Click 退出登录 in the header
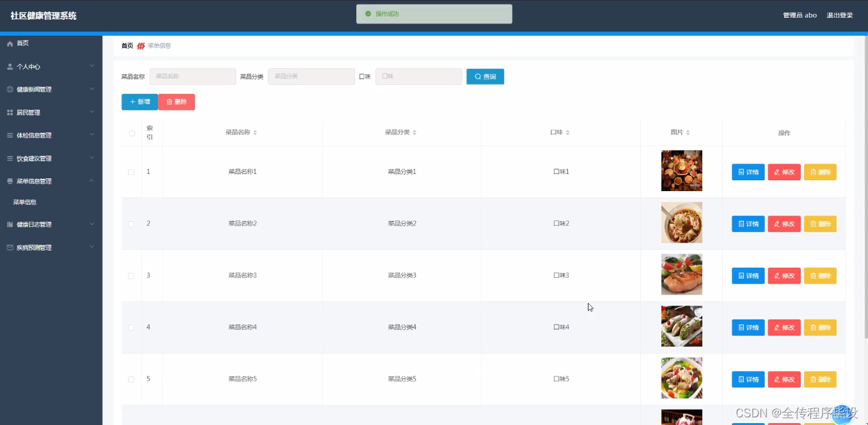The width and height of the screenshot is (868, 425). pos(839,15)
